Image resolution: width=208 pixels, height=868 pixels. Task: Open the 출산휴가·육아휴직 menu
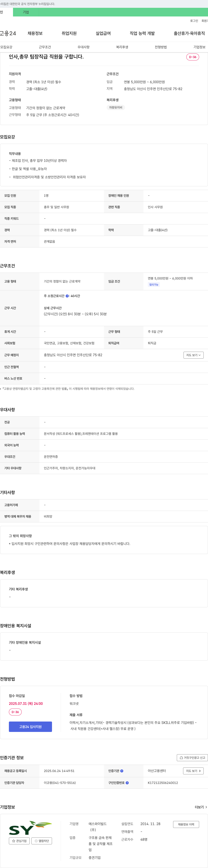pyautogui.click(x=189, y=33)
